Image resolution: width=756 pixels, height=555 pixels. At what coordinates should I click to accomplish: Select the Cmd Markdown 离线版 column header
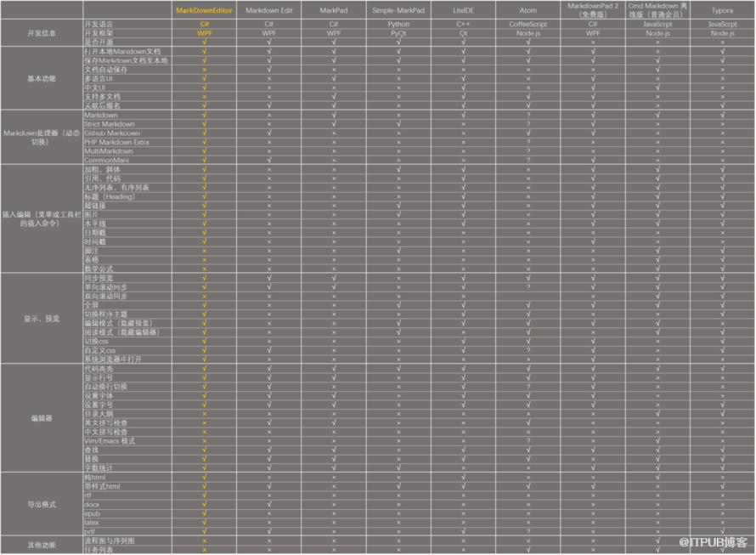click(x=657, y=10)
